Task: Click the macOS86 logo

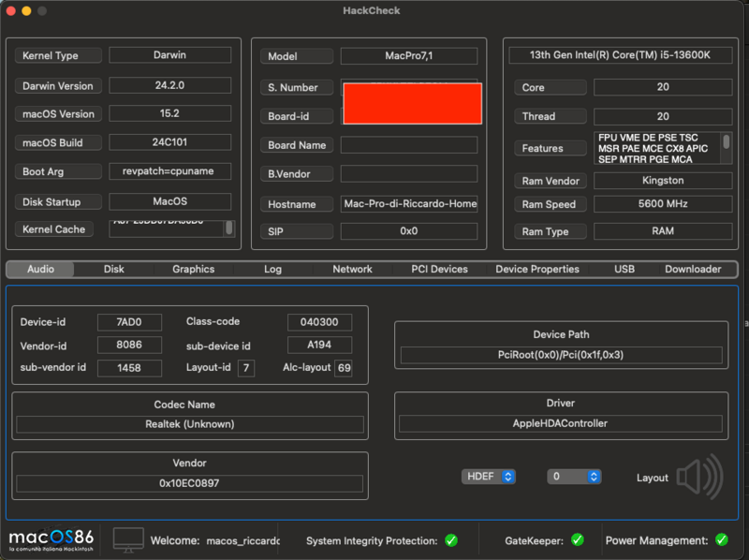Action: (x=51, y=539)
